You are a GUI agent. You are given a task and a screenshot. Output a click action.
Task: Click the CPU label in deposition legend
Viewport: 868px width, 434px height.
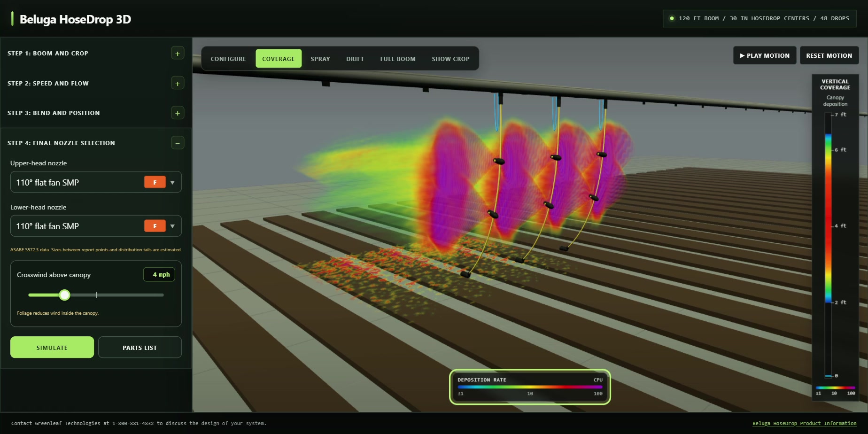coord(598,380)
